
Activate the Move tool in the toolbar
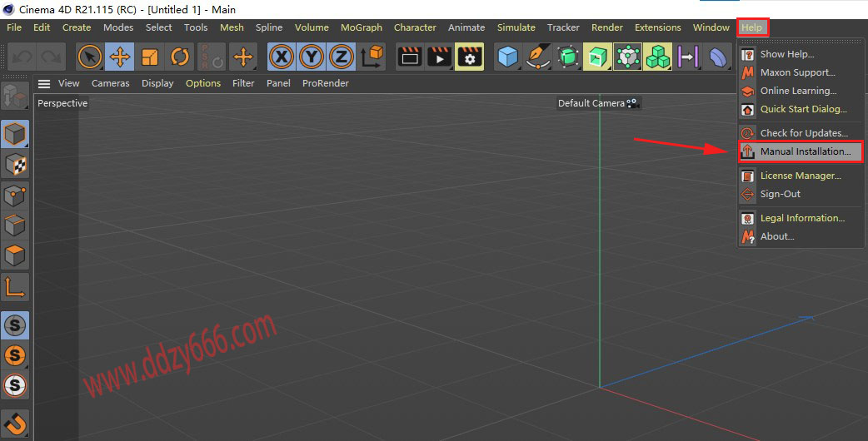click(120, 57)
